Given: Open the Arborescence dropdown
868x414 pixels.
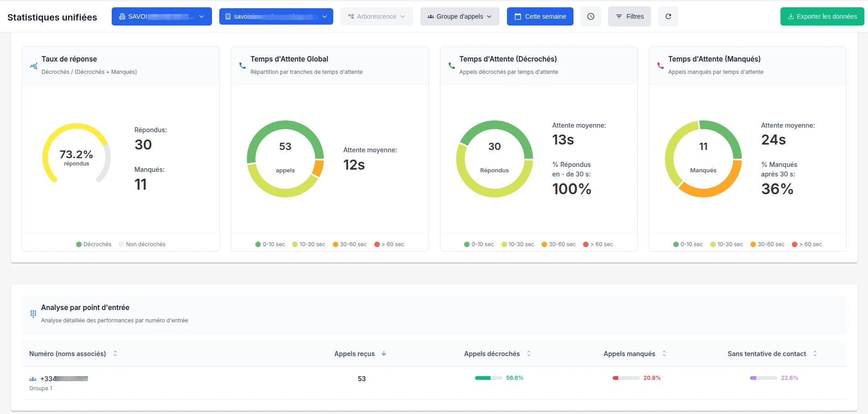Looking at the screenshot, I should [376, 16].
